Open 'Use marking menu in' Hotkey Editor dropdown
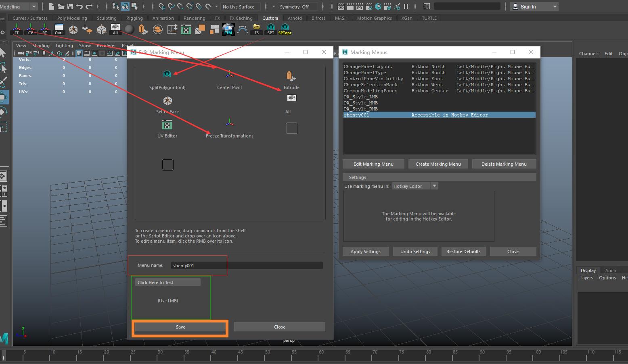628x364 pixels. [415, 186]
